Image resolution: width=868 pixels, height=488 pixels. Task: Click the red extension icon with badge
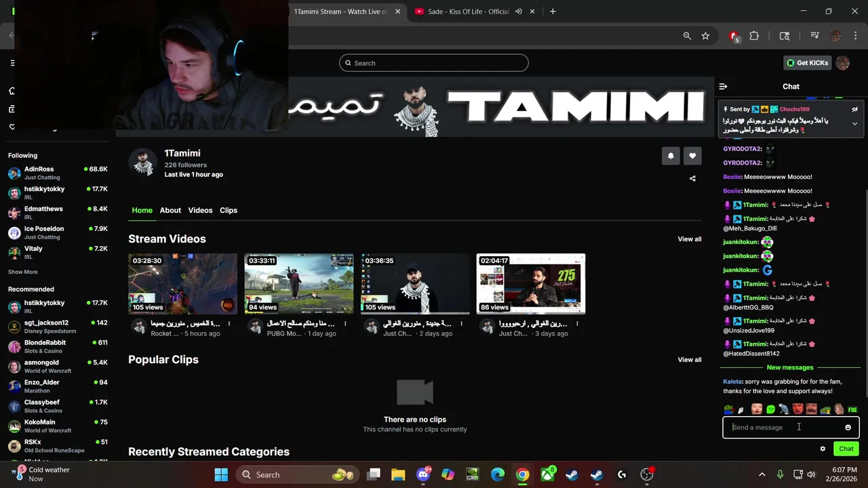(x=734, y=37)
